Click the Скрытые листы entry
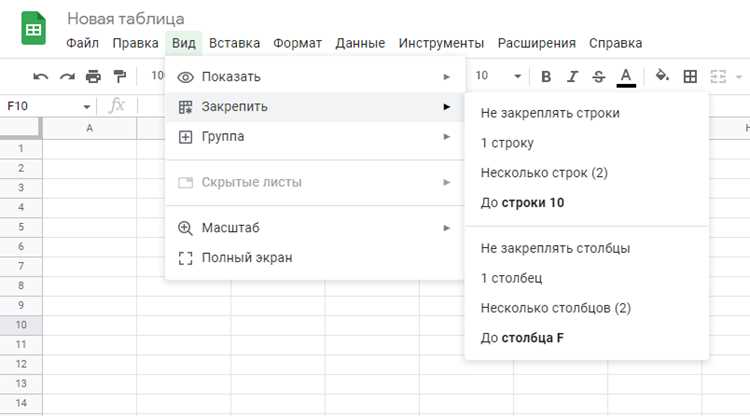 (x=315, y=182)
